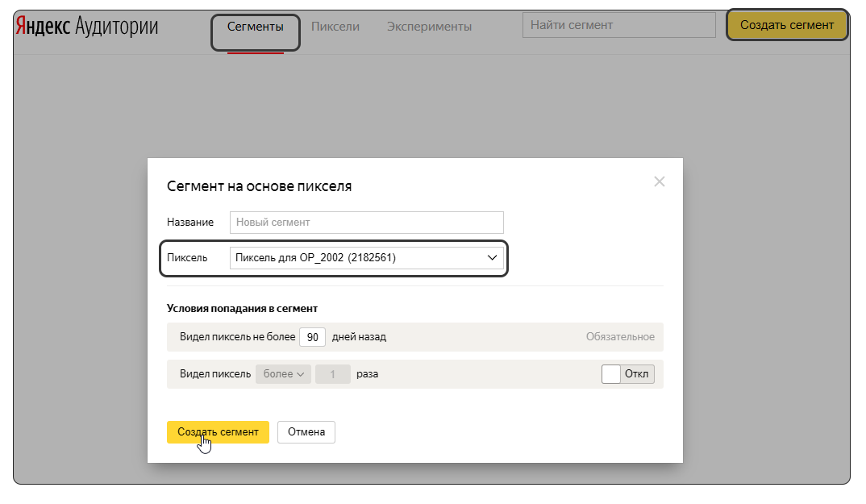This screenshot has width=866, height=504.
Task: Open the Пиксель selection dropdown arrow
Action: (x=492, y=257)
